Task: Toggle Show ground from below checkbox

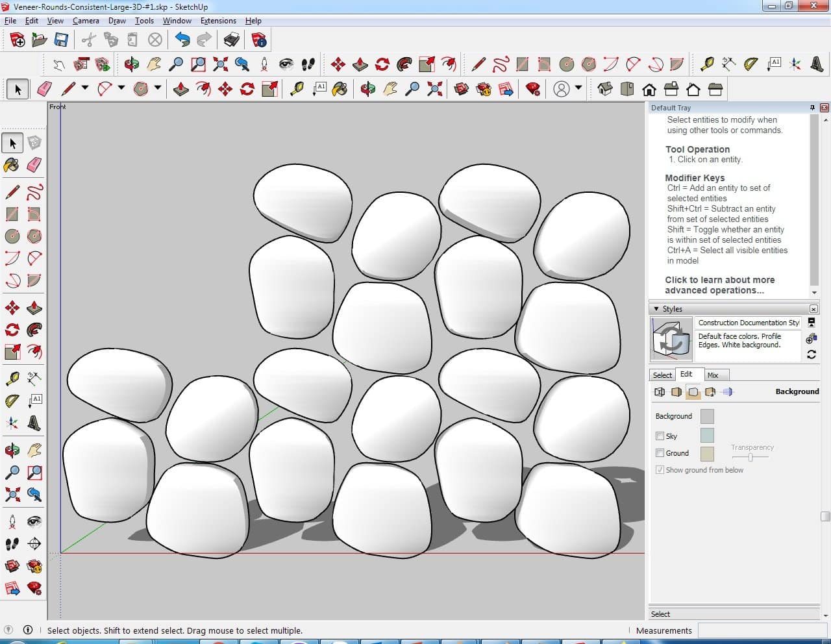Action: (660, 470)
